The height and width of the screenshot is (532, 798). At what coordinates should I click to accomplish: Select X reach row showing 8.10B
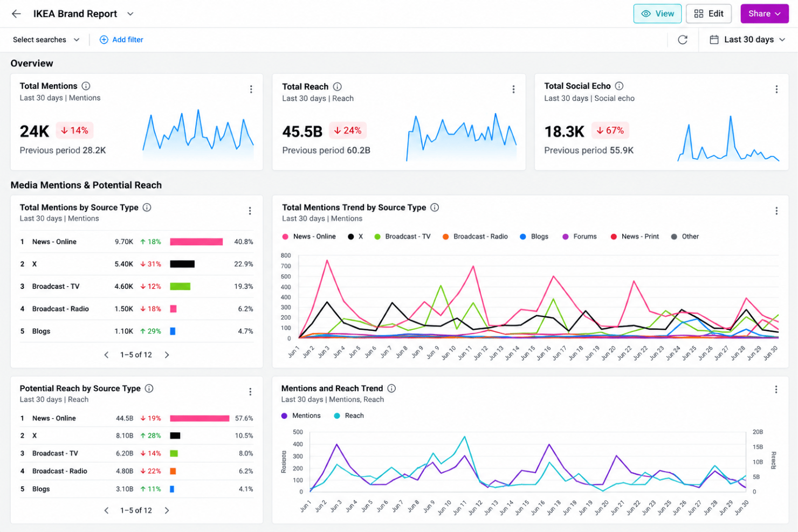pyautogui.click(x=136, y=436)
